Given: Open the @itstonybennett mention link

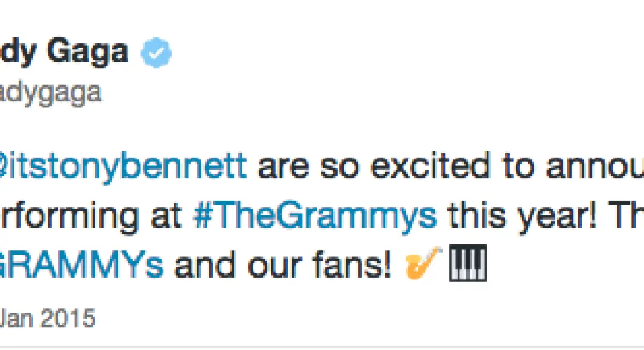Looking at the screenshot, I should tap(123, 167).
